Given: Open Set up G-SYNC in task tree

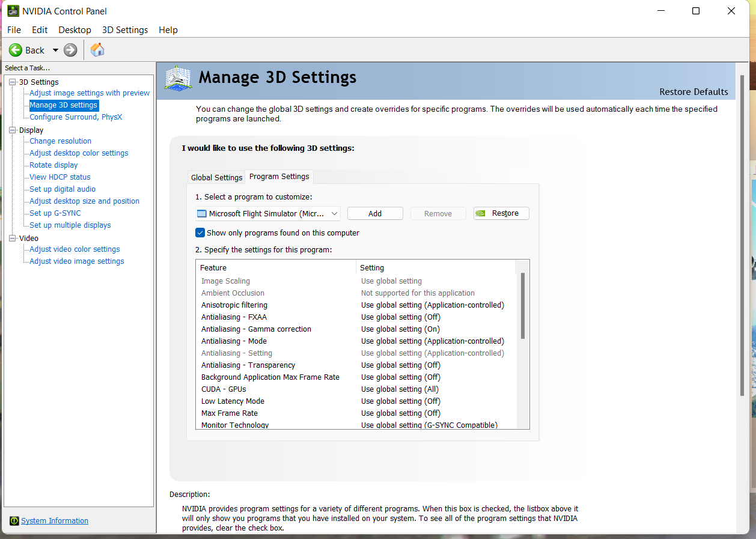Looking at the screenshot, I should (55, 213).
